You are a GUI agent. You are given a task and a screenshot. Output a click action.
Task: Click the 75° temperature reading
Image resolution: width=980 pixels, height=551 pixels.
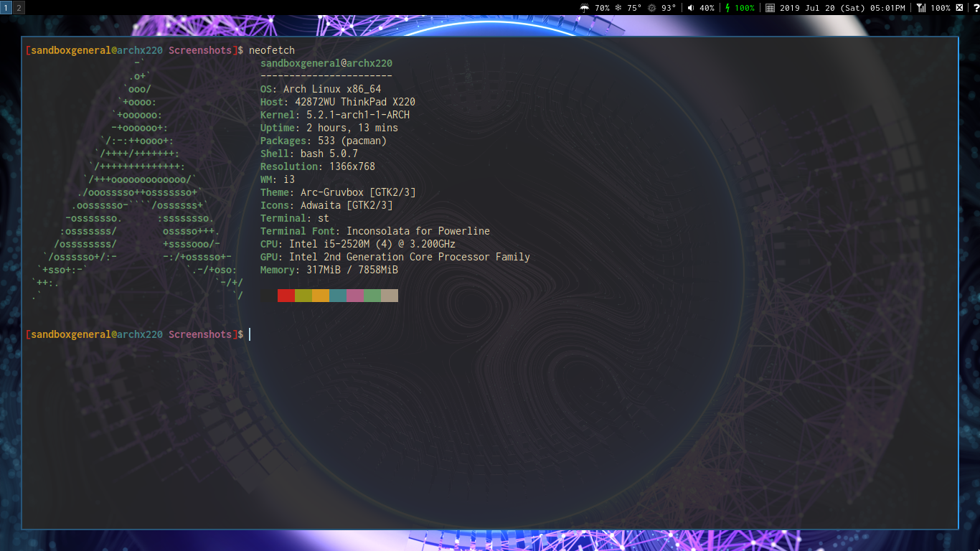634,8
